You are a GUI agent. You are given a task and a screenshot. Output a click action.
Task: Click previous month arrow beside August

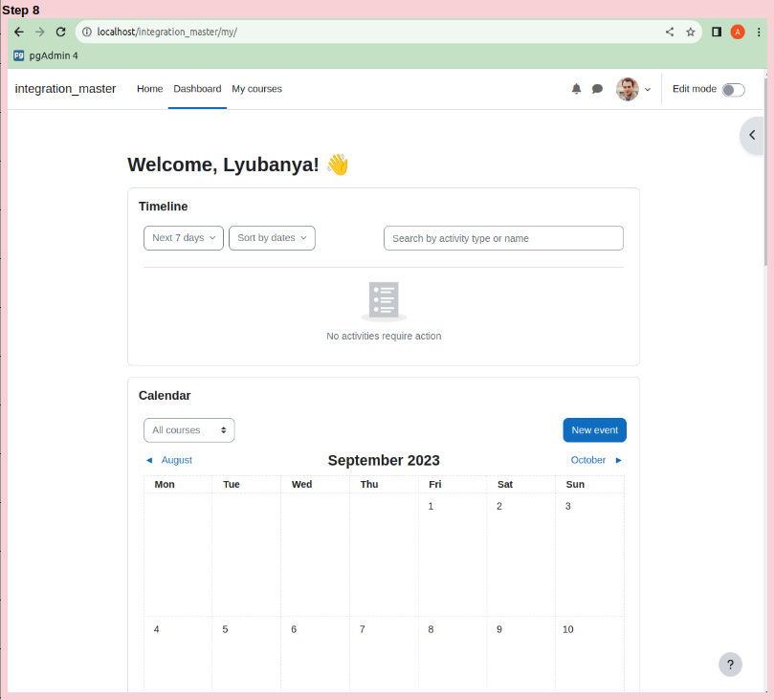point(149,460)
